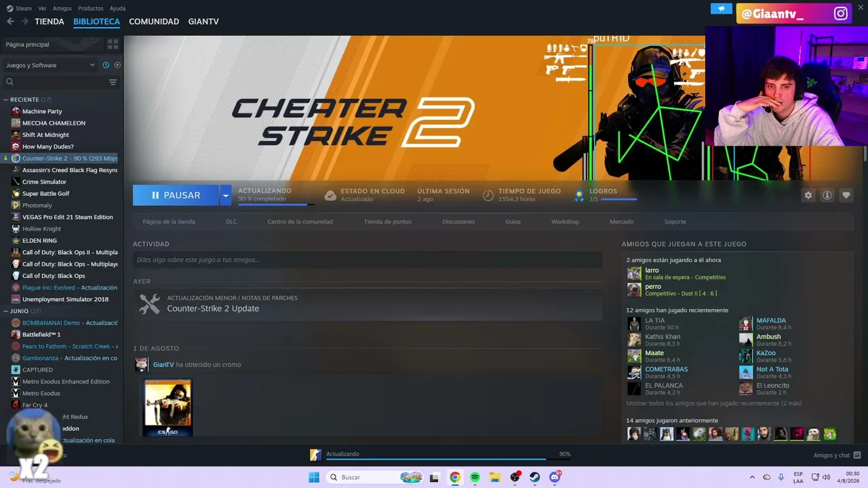
Task: Collapse the JUNIO category
Action: 5,311
